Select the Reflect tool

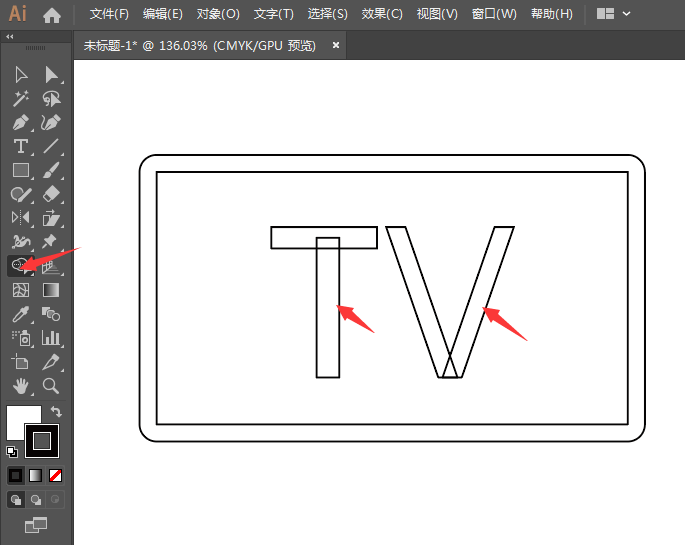pos(21,217)
